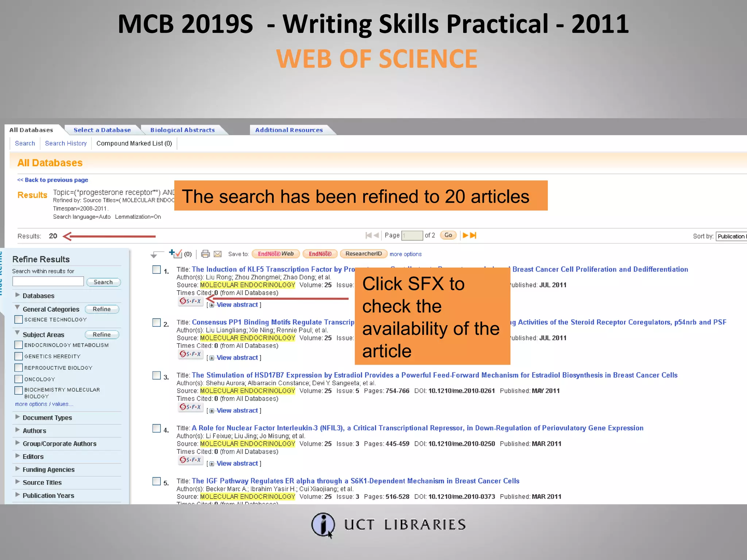
Task: Switch to All Databases tab
Action: point(31,130)
